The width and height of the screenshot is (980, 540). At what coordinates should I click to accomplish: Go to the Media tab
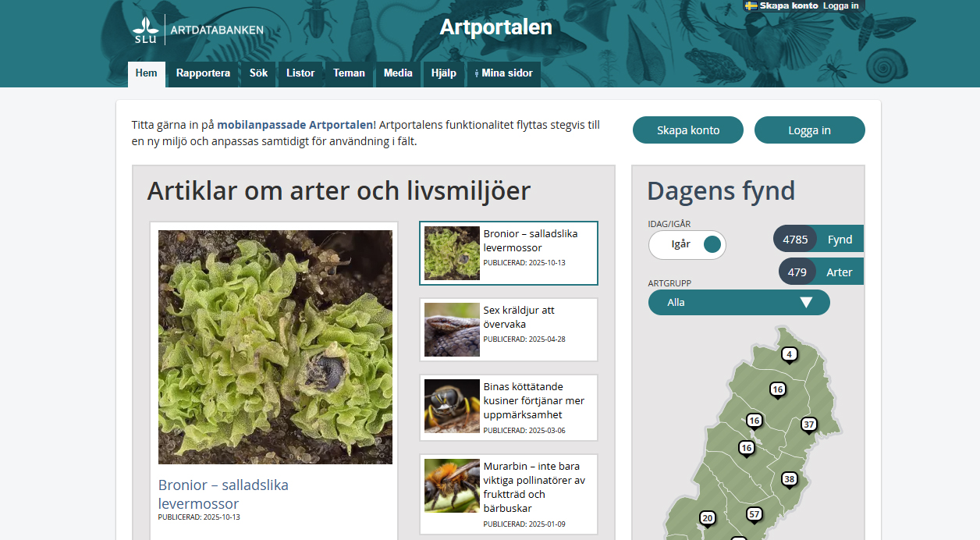point(398,73)
